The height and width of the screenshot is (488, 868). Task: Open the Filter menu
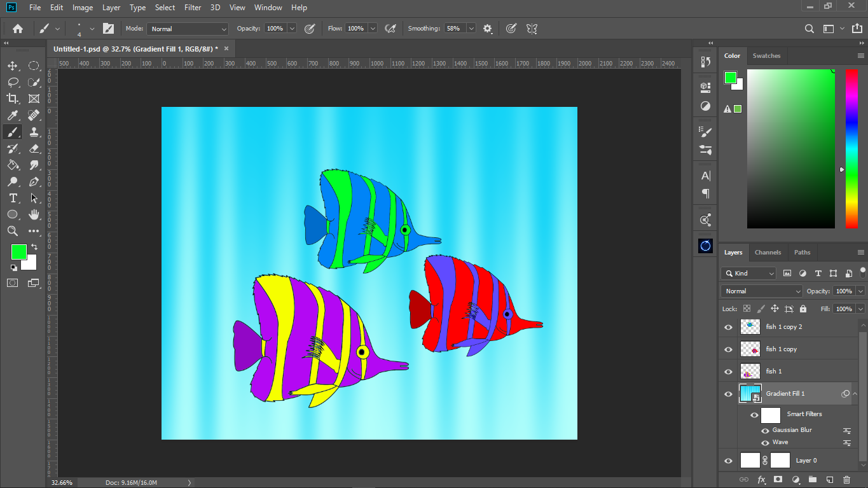[193, 8]
